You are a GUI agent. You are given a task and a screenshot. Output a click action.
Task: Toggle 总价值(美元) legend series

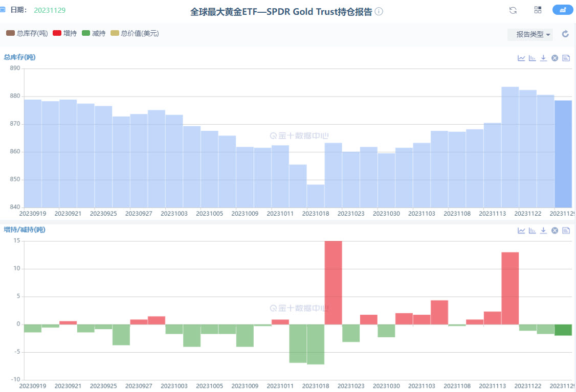pyautogui.click(x=135, y=33)
